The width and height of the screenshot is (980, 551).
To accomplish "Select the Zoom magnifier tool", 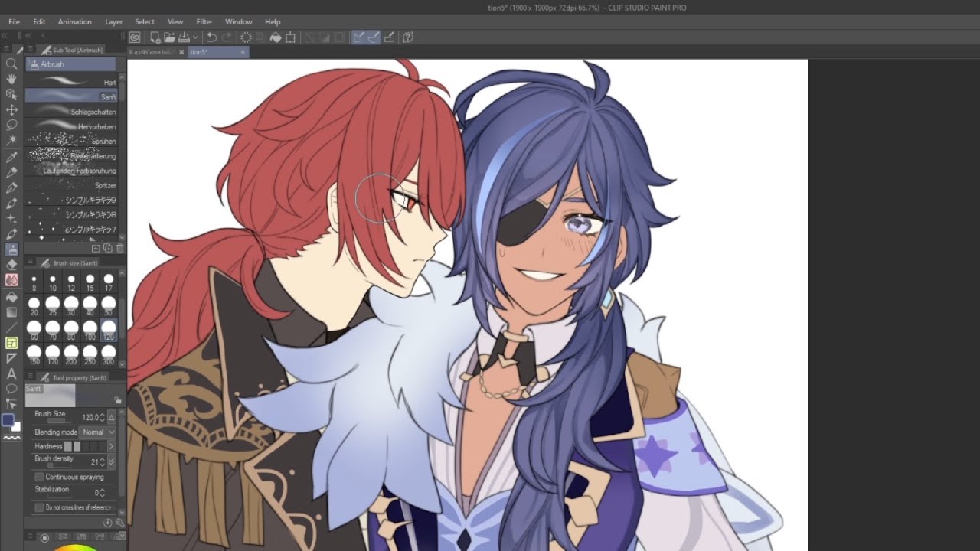I will [11, 64].
